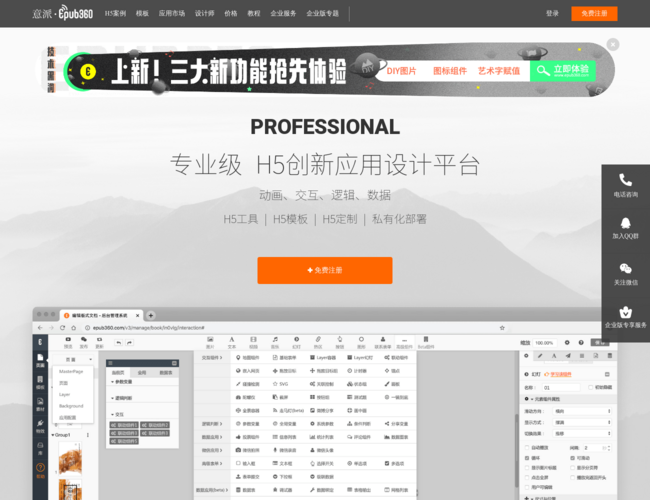Click the redo arrow in editor toolbar
Image resolution: width=650 pixels, height=500 pixels.
point(129,342)
